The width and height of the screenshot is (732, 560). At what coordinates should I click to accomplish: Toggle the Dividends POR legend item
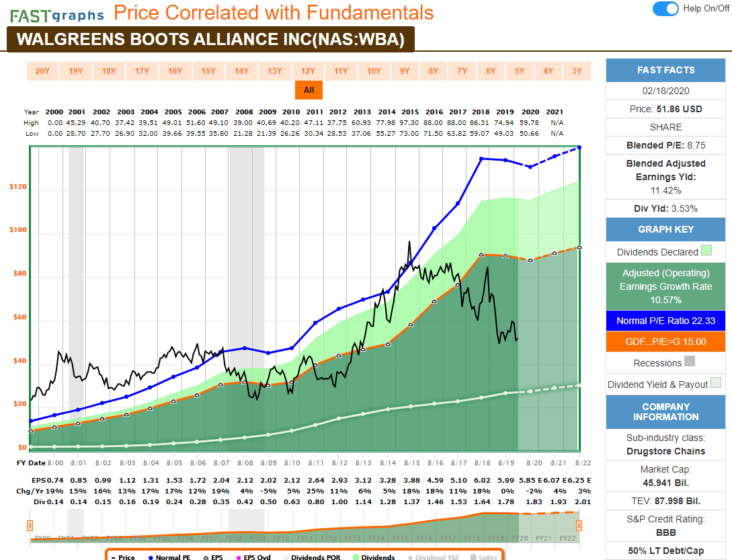(x=313, y=557)
